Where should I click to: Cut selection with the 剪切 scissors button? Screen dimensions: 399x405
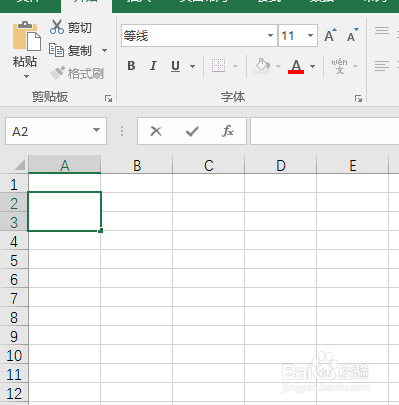pyautogui.click(x=71, y=27)
